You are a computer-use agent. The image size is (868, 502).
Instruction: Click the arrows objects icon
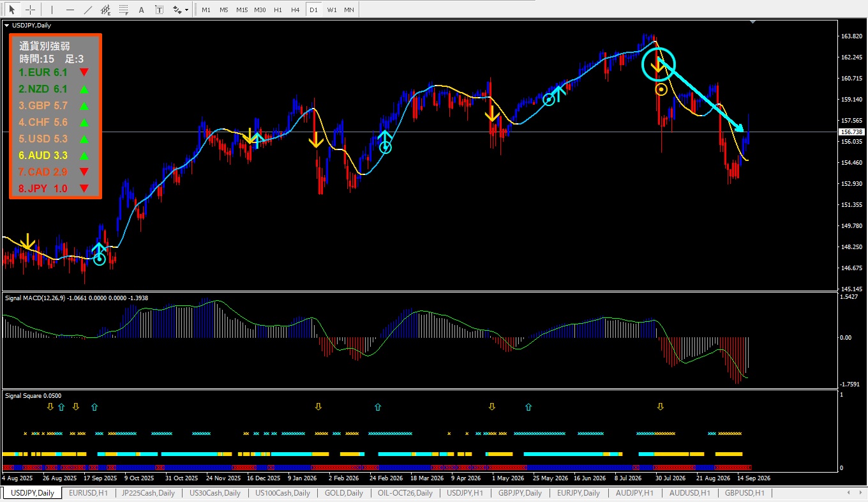[176, 10]
